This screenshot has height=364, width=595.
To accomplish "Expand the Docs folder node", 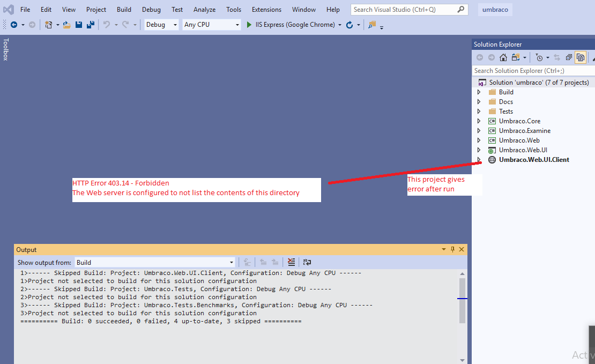I will [x=479, y=102].
